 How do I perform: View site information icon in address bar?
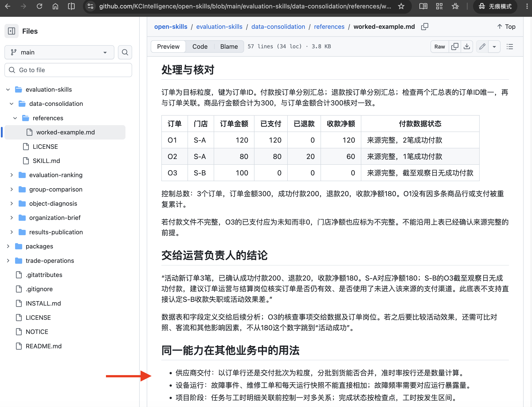click(90, 6)
